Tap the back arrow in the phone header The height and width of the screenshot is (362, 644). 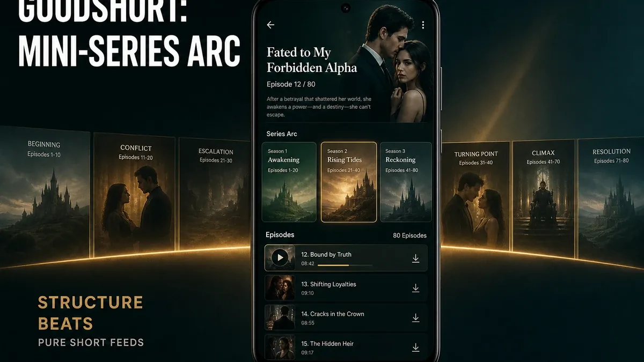(270, 25)
